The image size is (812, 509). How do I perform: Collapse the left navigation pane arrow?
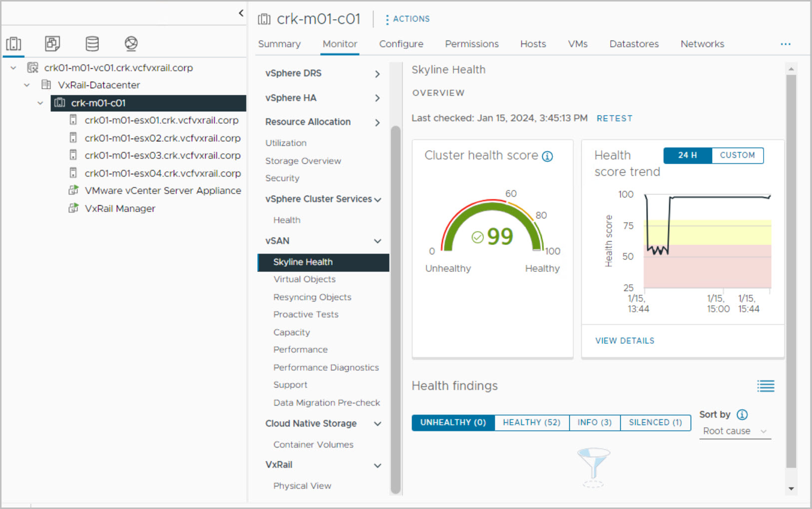[241, 13]
